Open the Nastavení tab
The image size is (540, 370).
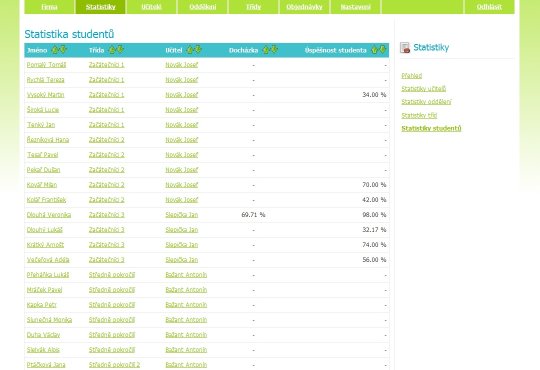pyautogui.click(x=355, y=7)
